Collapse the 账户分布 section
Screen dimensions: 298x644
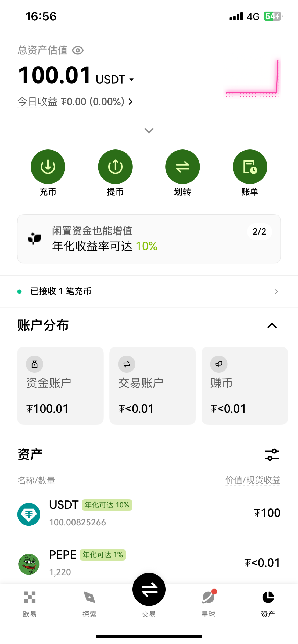tap(272, 325)
